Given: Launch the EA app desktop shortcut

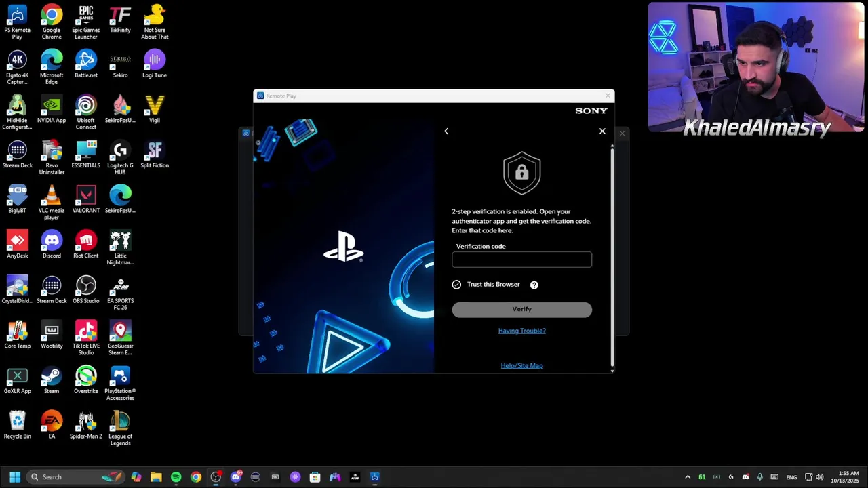Looking at the screenshot, I should pos(52,425).
